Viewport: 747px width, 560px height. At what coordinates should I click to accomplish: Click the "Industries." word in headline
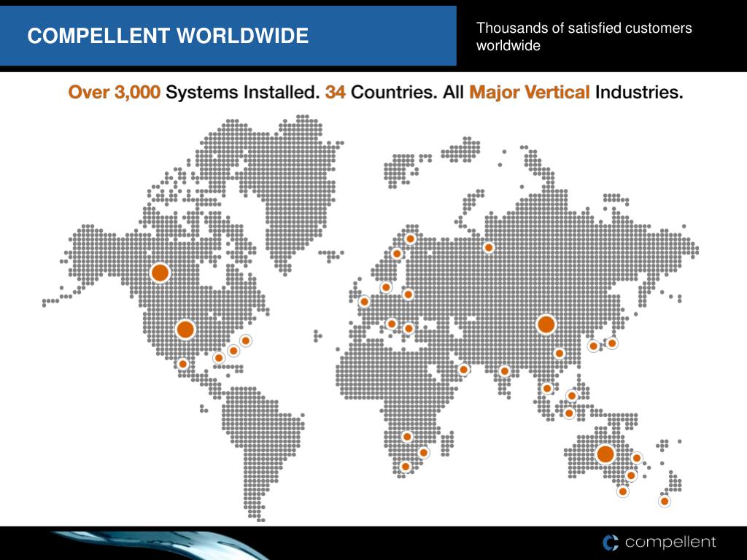[639, 92]
